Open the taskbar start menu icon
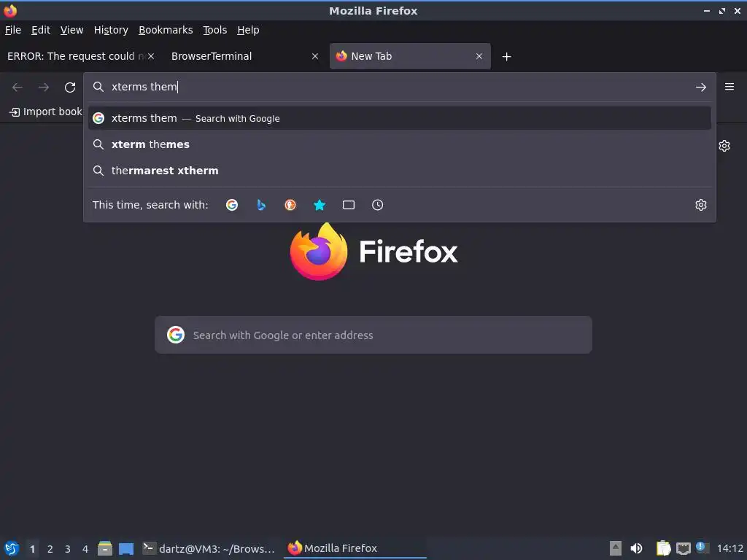 click(x=12, y=548)
